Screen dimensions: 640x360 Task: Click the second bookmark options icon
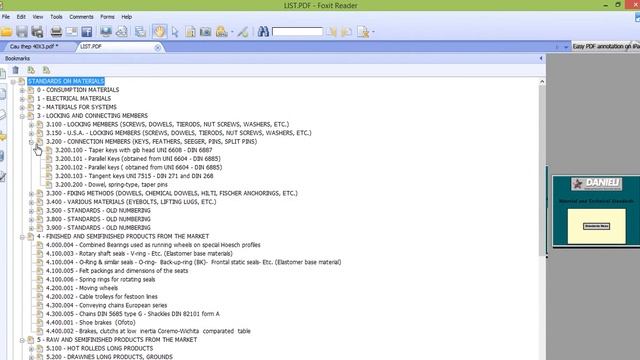[x=46, y=70]
